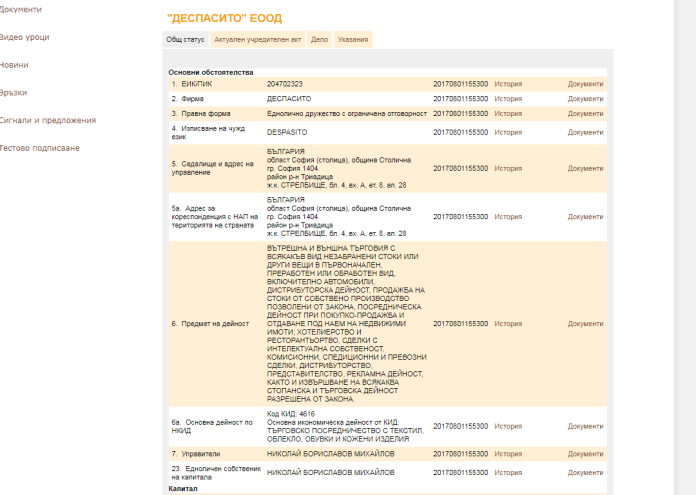The image size is (696, 495).
Task: Open Документи for Управители row
Action: tap(585, 453)
